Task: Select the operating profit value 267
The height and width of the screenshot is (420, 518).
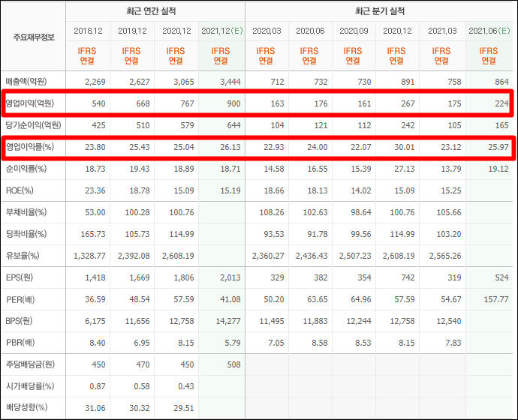Action: coord(408,103)
